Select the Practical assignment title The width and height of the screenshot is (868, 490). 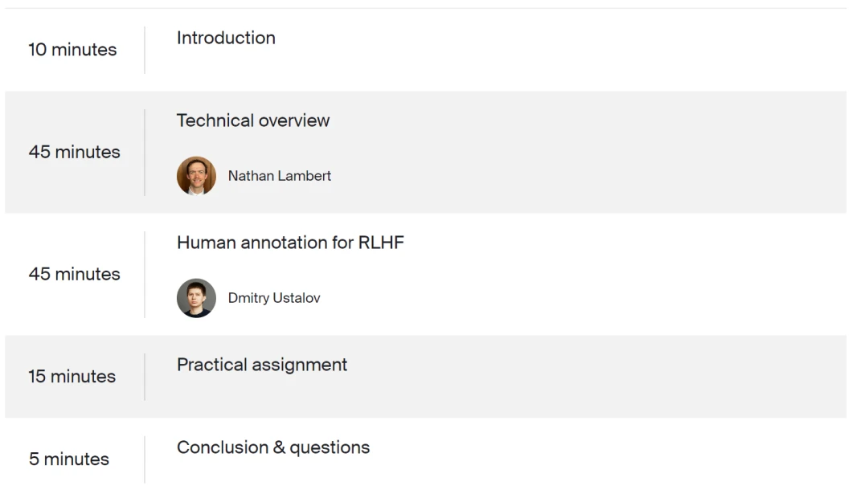pos(262,365)
